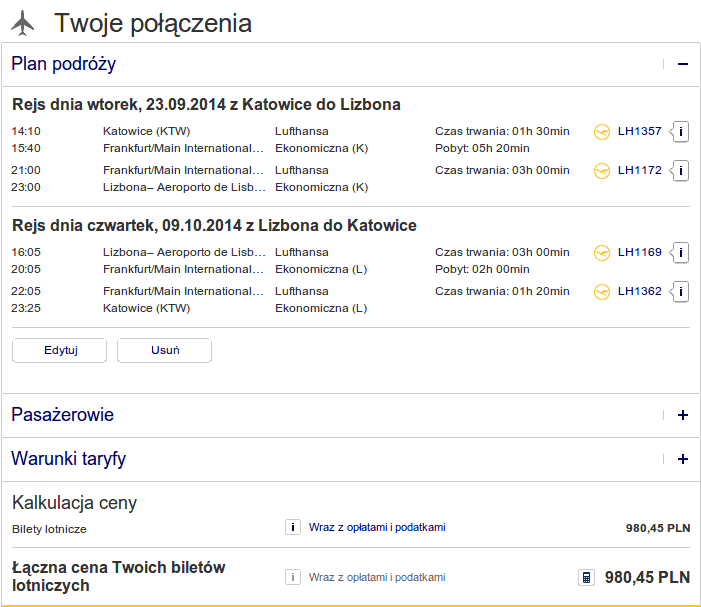Click the info icon in Łączna cena row
The height and width of the screenshot is (607, 701).
(x=293, y=577)
